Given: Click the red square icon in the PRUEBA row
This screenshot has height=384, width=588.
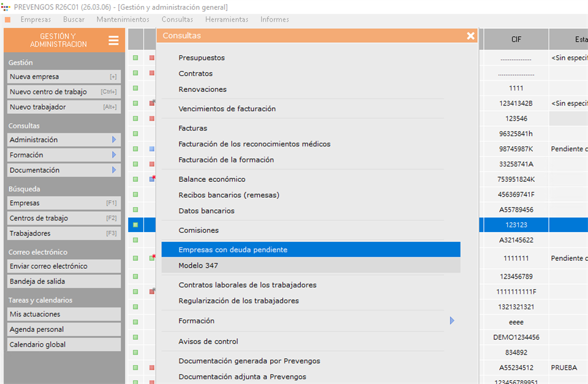Looking at the screenshot, I should pyautogui.click(x=152, y=367).
